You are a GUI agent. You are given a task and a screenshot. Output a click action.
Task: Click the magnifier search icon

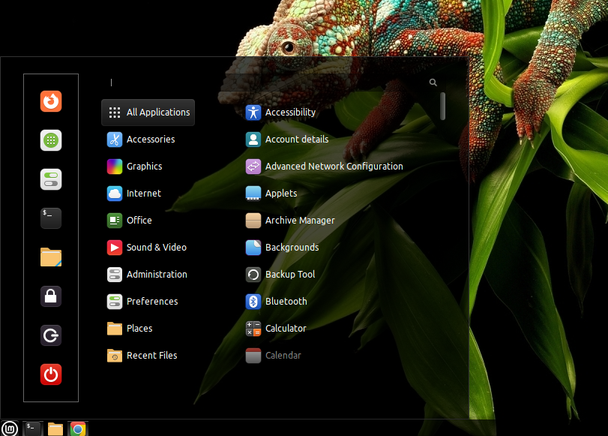click(x=433, y=82)
